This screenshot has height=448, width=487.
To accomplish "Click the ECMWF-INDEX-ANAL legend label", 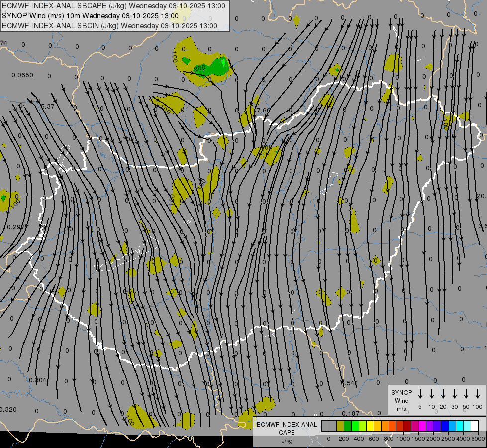I will (287, 425).
